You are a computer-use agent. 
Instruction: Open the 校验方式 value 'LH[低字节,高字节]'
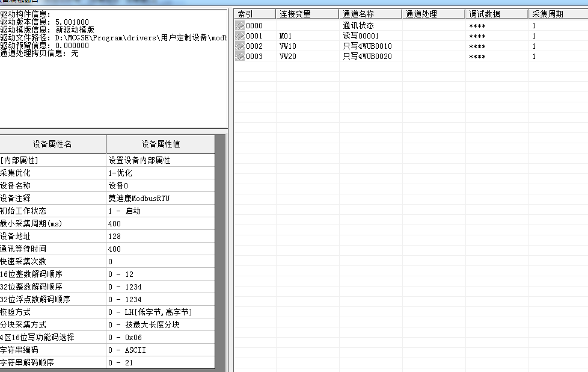[x=160, y=312]
